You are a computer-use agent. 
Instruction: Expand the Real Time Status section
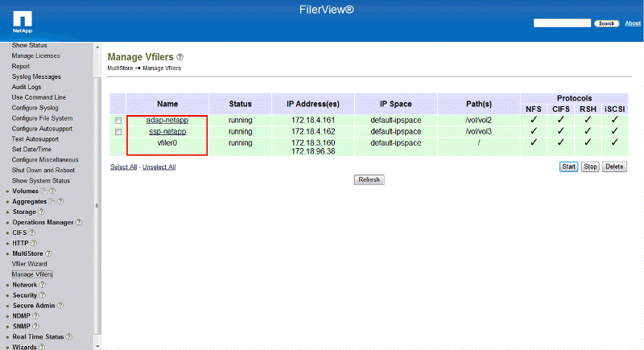pos(38,336)
